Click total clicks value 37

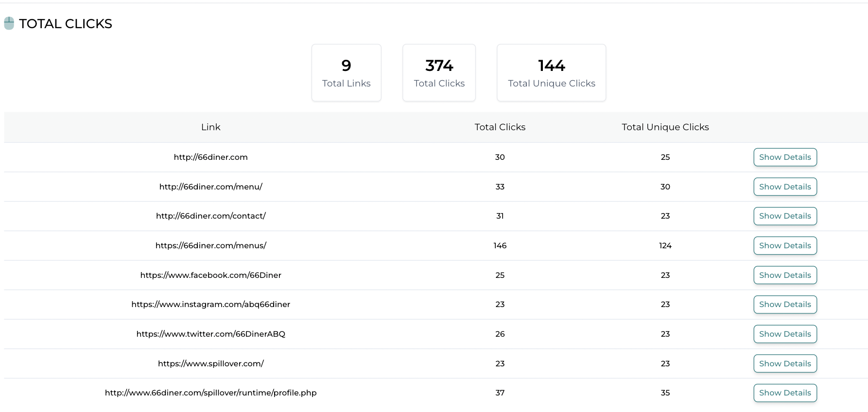500,393
